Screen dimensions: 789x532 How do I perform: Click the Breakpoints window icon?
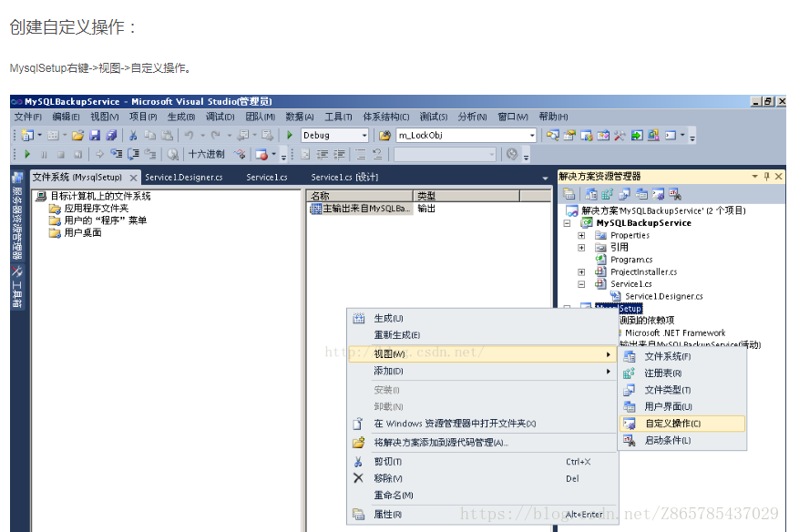(x=261, y=155)
